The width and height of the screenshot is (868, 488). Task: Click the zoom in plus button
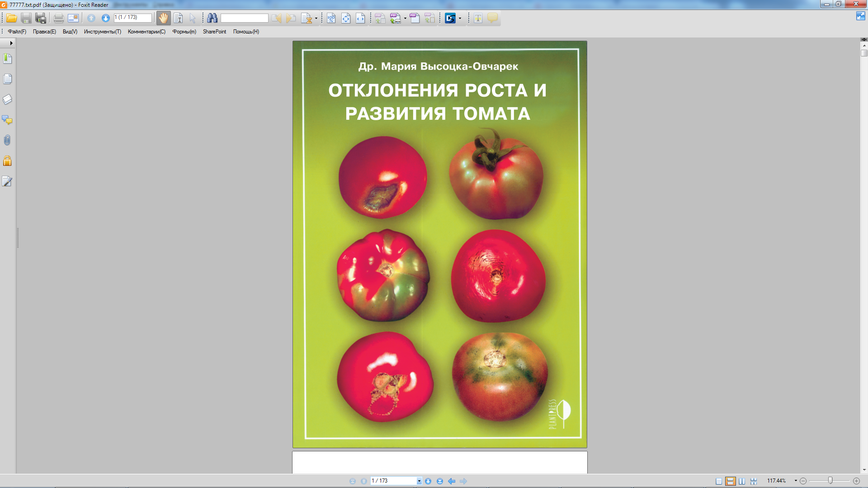(x=856, y=481)
